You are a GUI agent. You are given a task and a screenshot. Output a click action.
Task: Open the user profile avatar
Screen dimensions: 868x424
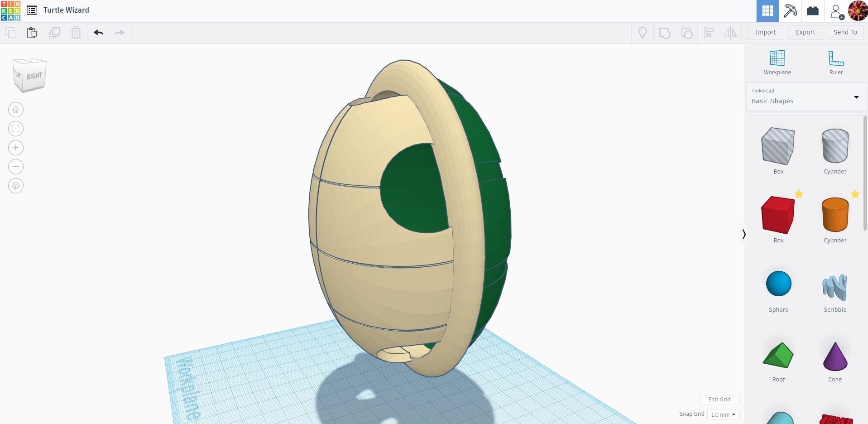coord(858,11)
